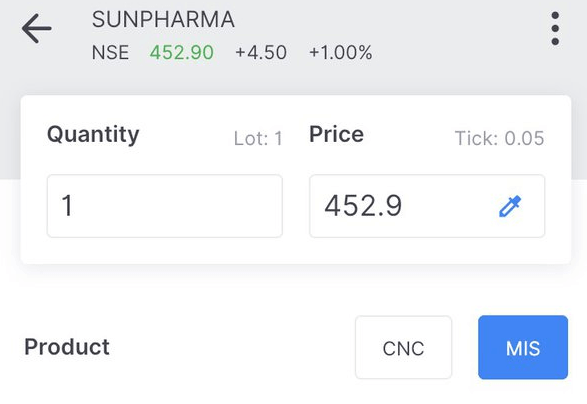Select the MIS product type
Image resolution: width=587 pixels, height=404 pixels.
click(x=523, y=347)
